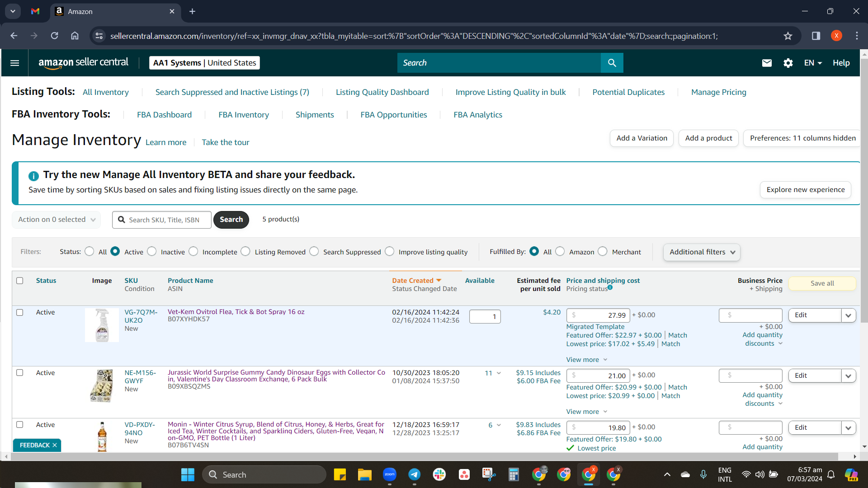This screenshot has width=868, height=488.
Task: Click the site information icon in address bar
Action: click(99, 36)
